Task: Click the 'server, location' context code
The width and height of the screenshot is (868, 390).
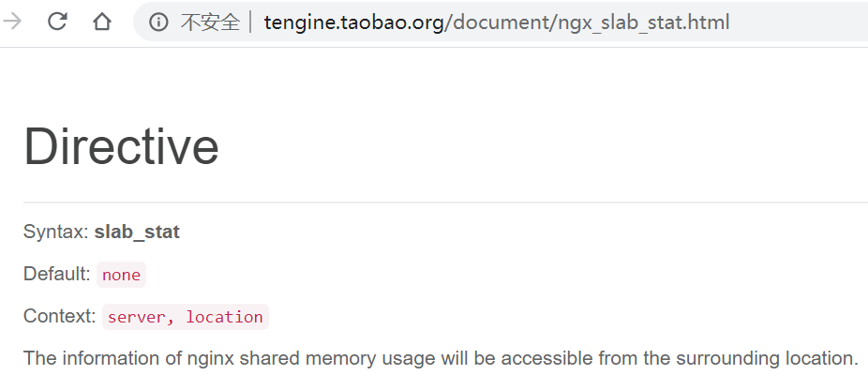Action: click(185, 317)
